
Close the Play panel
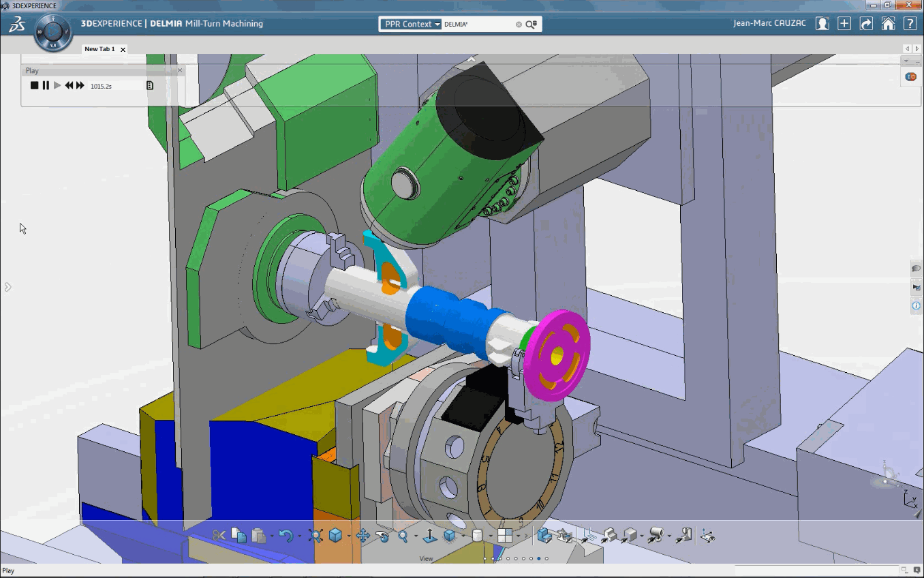[180, 70]
